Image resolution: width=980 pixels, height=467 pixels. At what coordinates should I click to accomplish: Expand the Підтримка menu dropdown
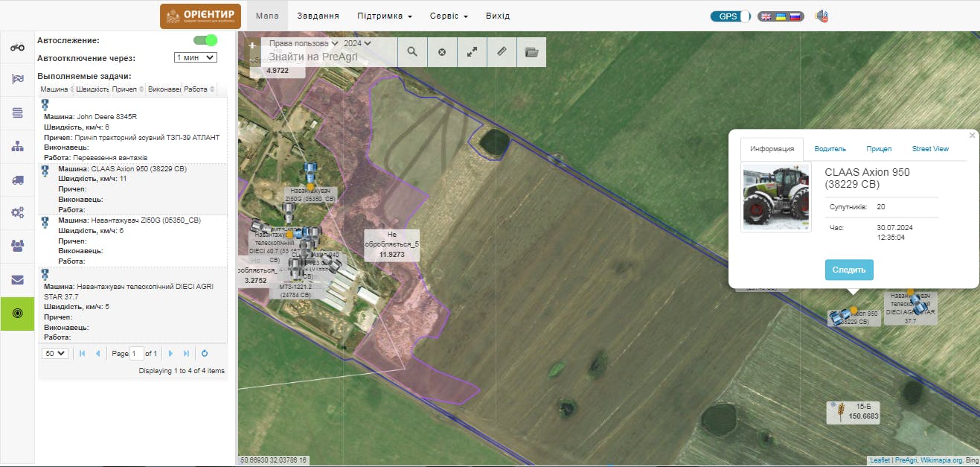[384, 16]
